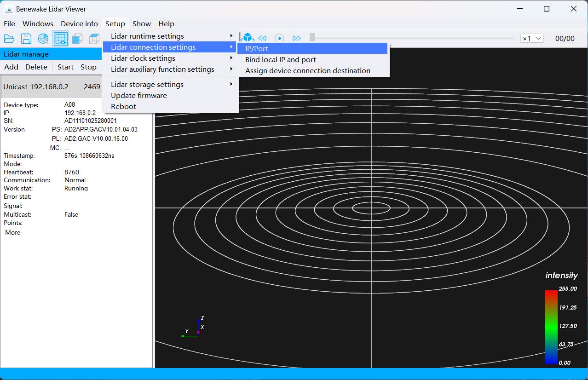Viewport: 588px width, 380px height.
Task: Select Assign device connection destination
Action: tap(313, 71)
